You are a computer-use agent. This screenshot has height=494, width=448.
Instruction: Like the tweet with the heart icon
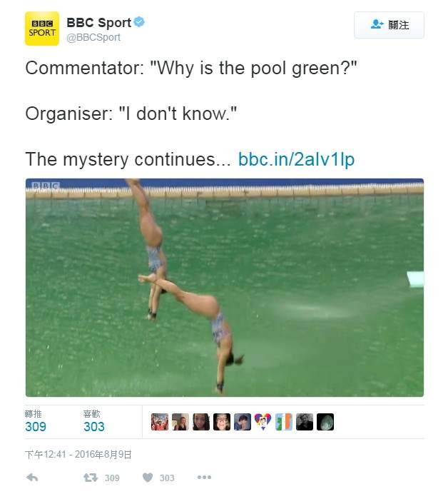[148, 478]
